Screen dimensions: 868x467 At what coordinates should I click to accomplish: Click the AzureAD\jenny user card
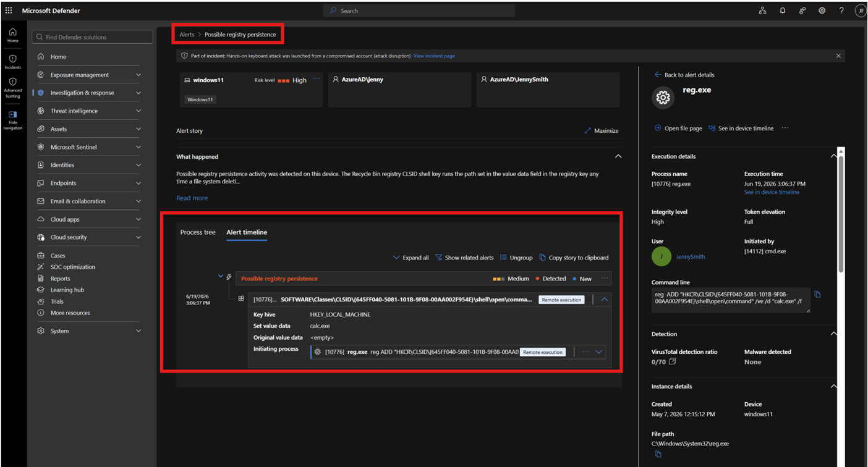[399, 90]
